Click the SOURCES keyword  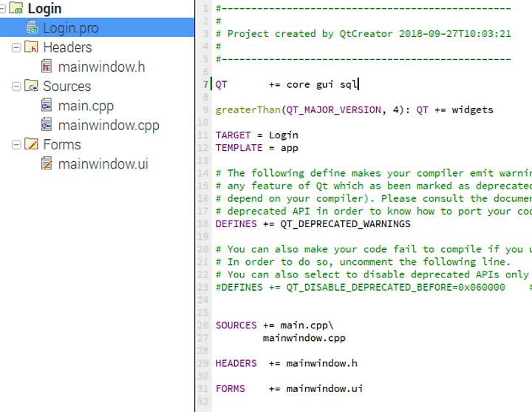(236, 325)
